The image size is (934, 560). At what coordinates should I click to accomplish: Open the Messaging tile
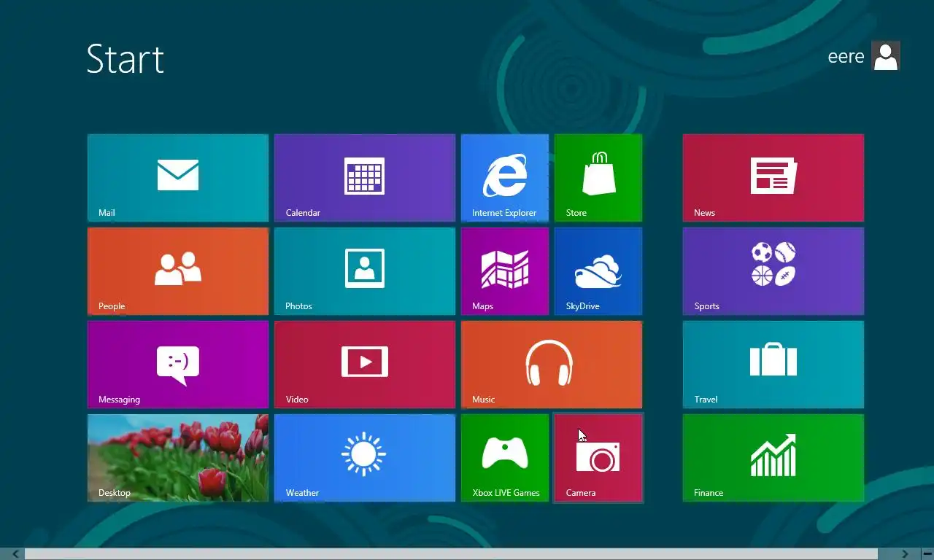coord(178,365)
